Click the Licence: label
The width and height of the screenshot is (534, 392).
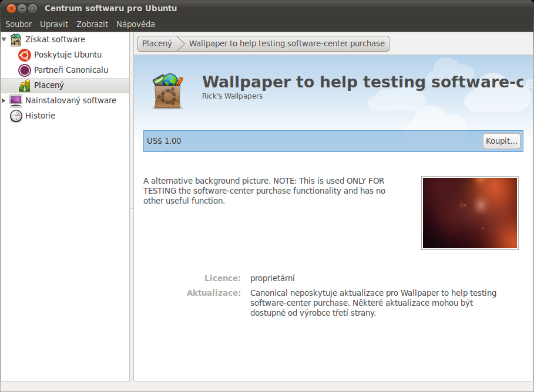pos(223,278)
